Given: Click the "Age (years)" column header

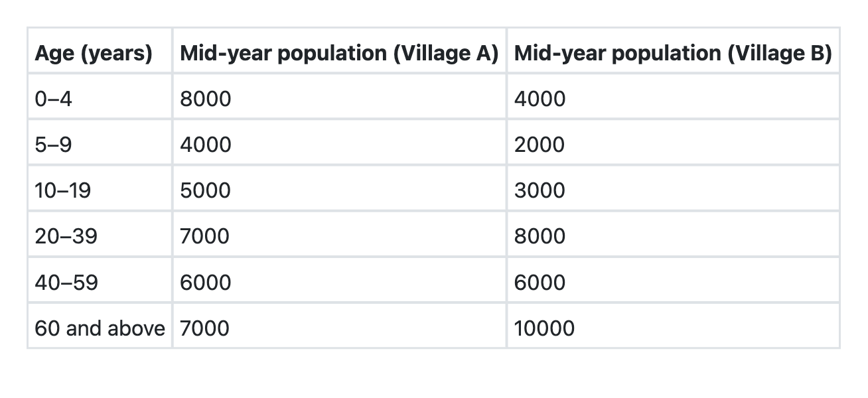Looking at the screenshot, I should click(94, 53).
